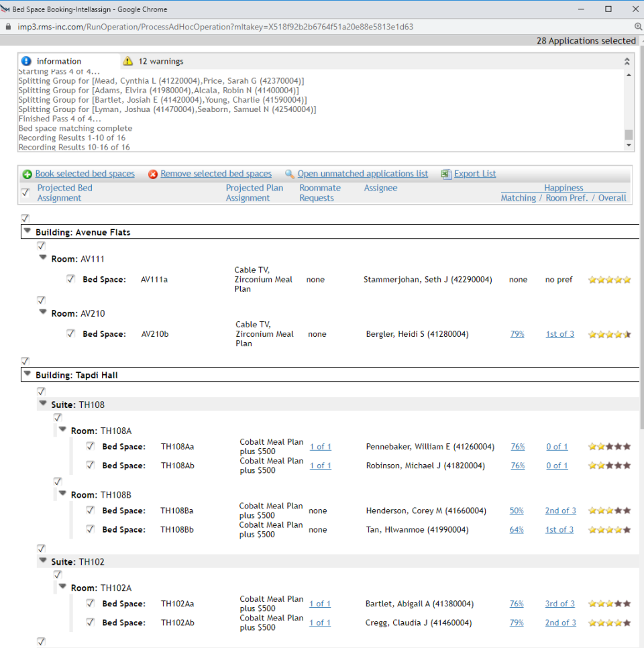Click the Remove selected bed spaces link
The image size is (644, 648).
click(x=216, y=174)
